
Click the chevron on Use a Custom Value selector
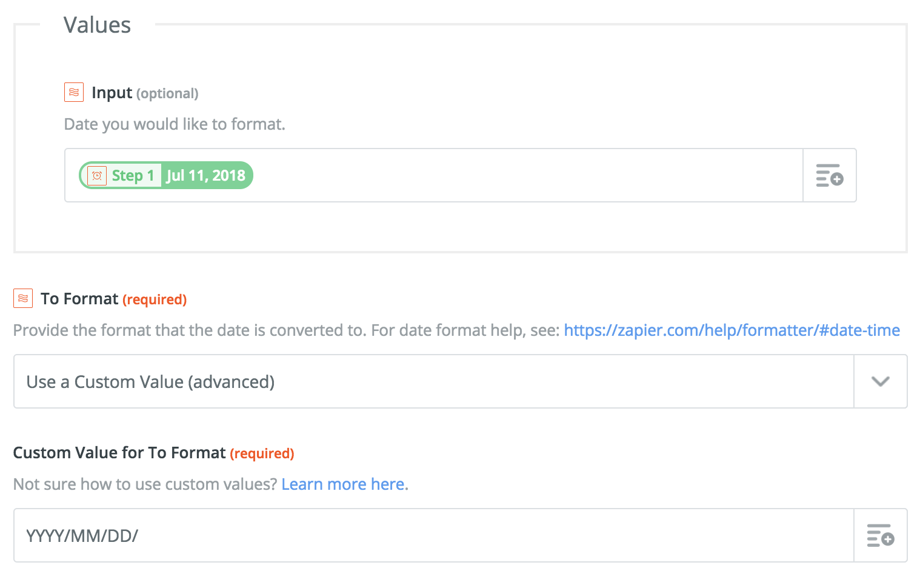[880, 381]
